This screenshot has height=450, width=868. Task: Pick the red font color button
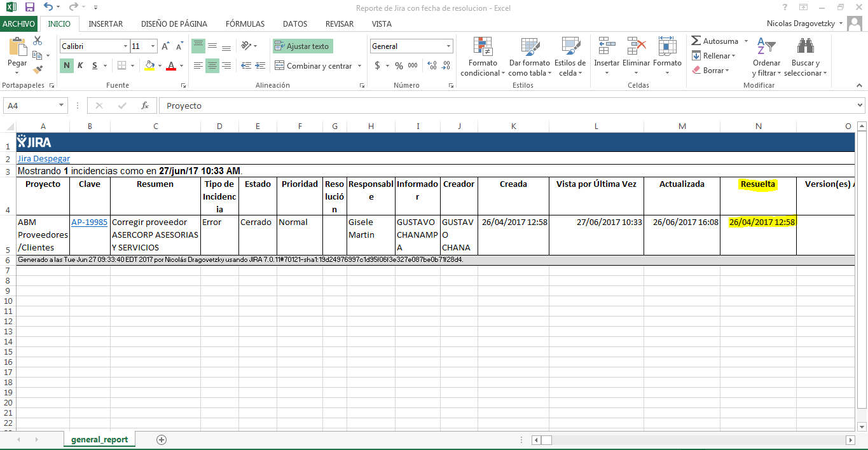[170, 65]
